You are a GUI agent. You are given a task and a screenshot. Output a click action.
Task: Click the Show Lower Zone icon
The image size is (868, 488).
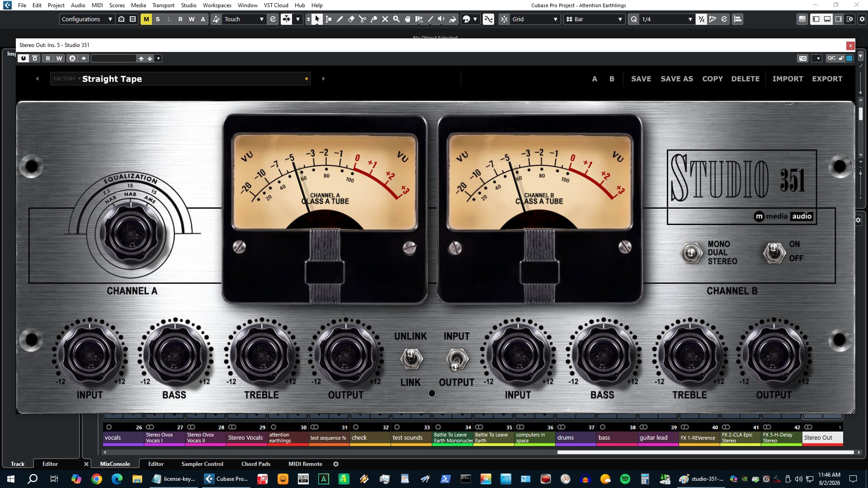[x=827, y=19]
